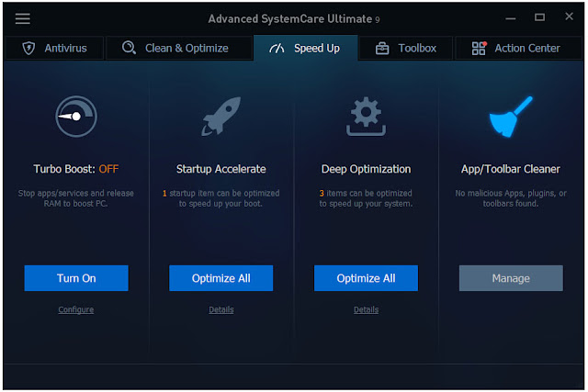Maximize the Advanced SystemCare window
This screenshot has height=392, width=588.
[x=539, y=17]
